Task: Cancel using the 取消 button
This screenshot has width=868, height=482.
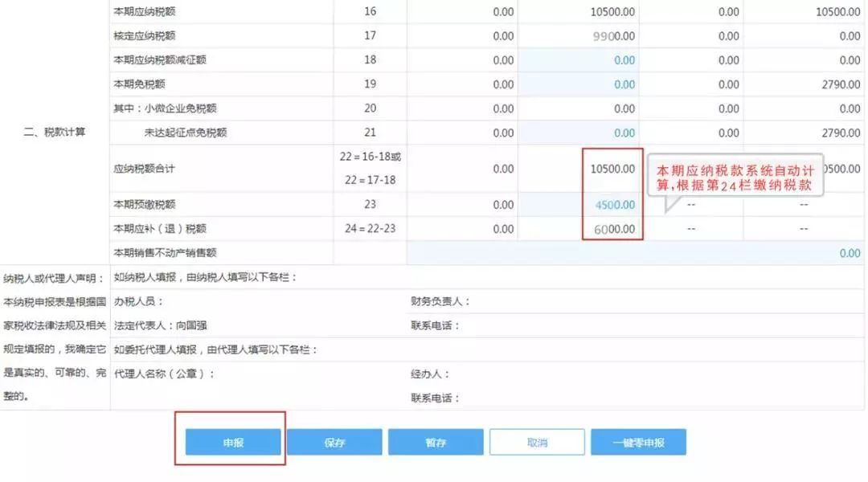Action: click(537, 442)
